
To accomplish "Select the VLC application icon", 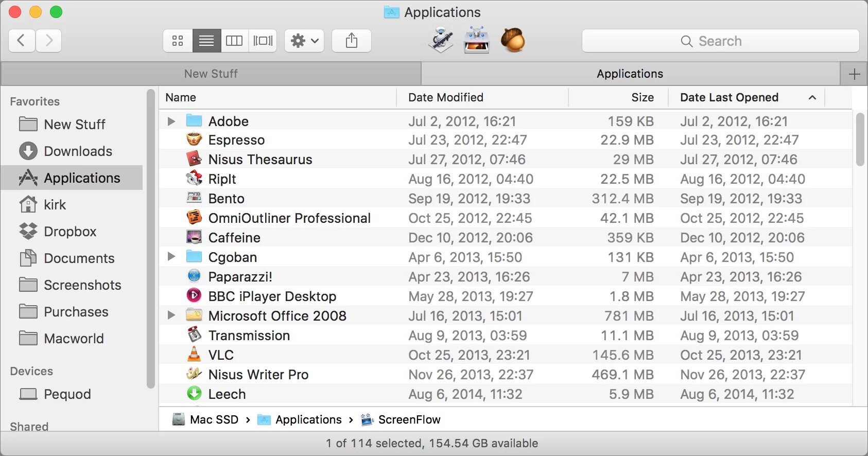I will [194, 355].
